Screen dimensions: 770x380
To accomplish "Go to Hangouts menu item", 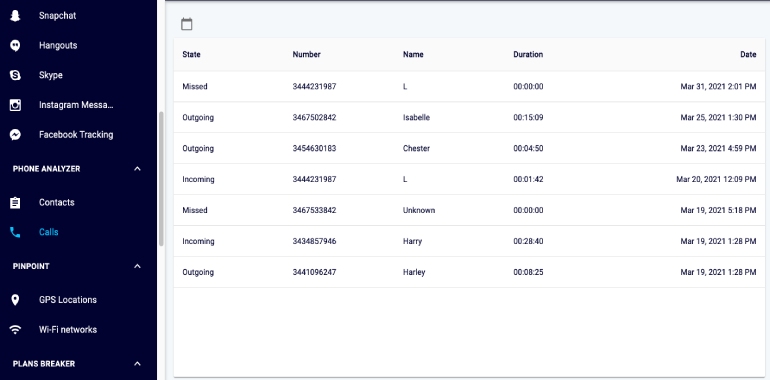I will (58, 45).
